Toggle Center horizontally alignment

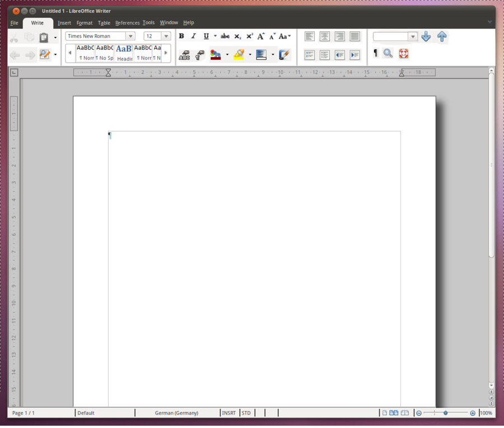(325, 36)
